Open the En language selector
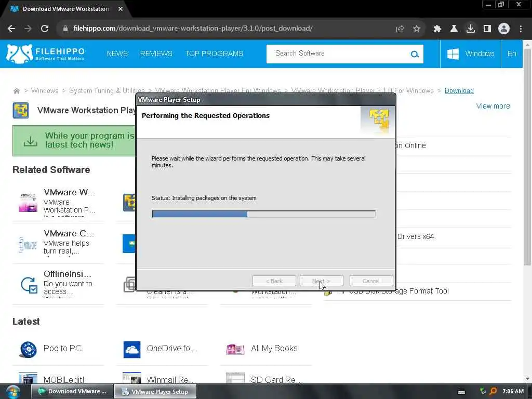 512,54
